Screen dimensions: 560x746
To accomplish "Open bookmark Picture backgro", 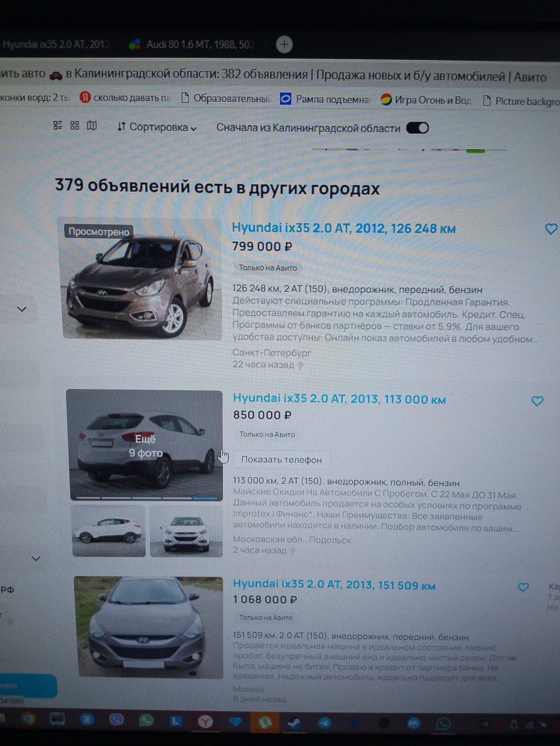I will pos(521,101).
